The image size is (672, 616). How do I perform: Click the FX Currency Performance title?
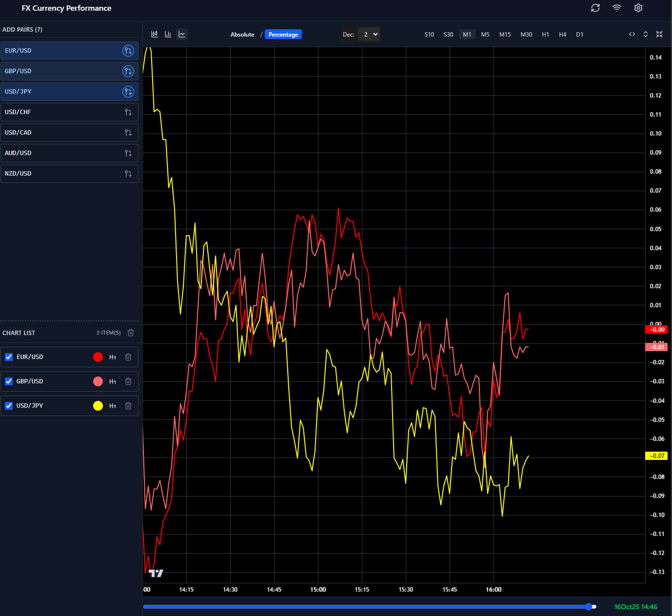click(x=66, y=8)
